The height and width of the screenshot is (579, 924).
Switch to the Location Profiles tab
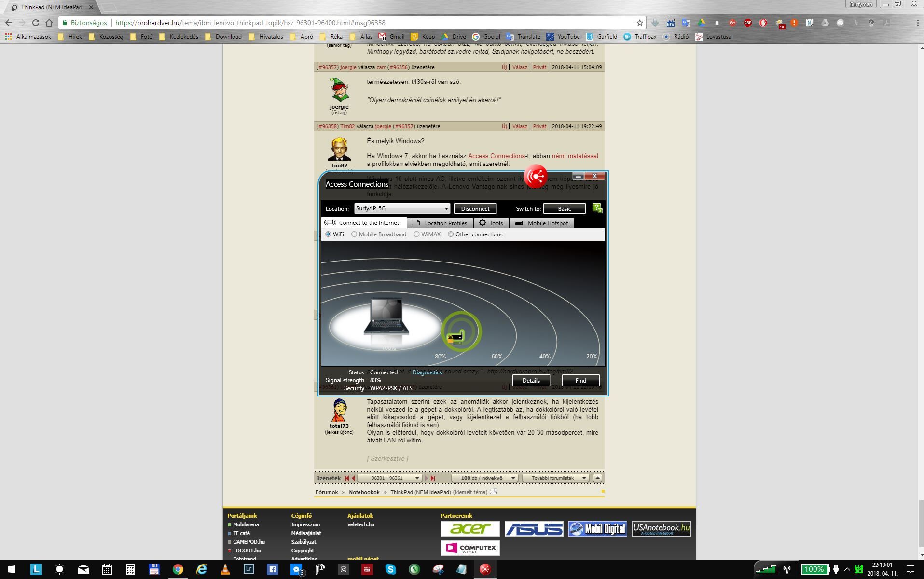(440, 223)
